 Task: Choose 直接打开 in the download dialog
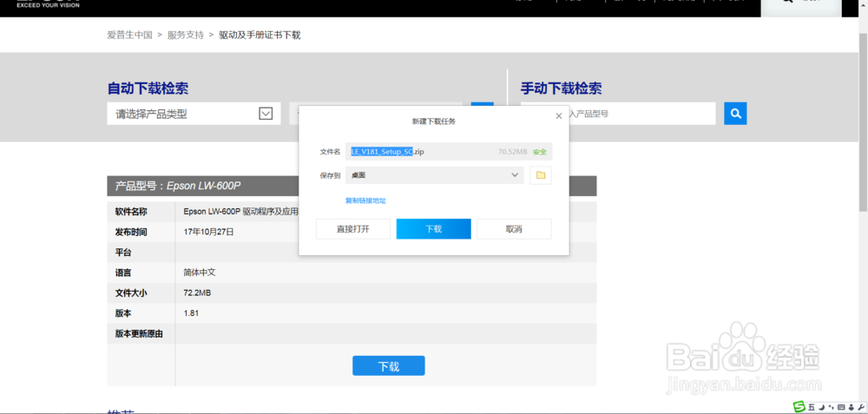[353, 229]
